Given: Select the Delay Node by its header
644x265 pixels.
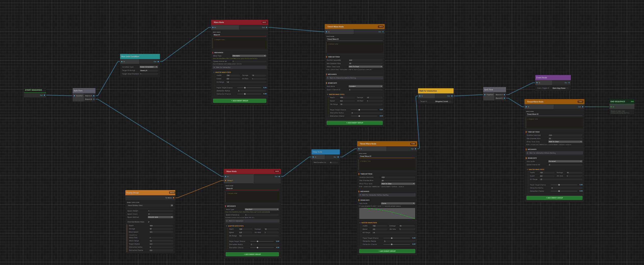Looking at the screenshot, I should [x=326, y=152].
